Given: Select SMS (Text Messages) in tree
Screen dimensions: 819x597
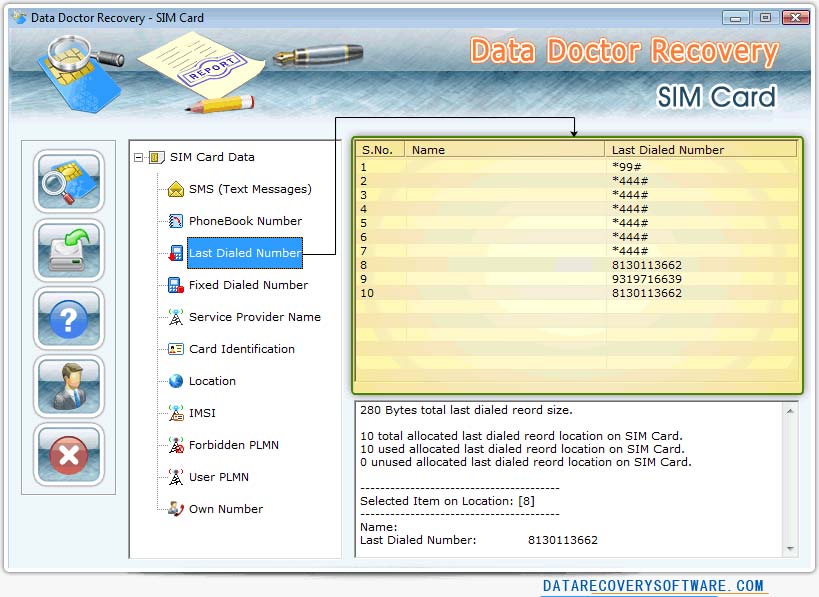Looking at the screenshot, I should [250, 189].
